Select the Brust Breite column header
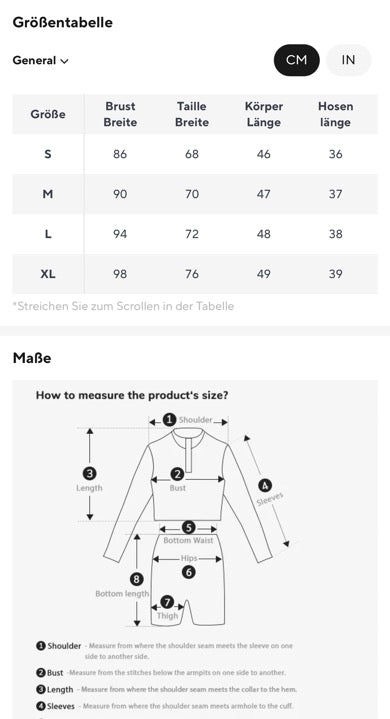The height and width of the screenshot is (719, 390). (x=120, y=114)
